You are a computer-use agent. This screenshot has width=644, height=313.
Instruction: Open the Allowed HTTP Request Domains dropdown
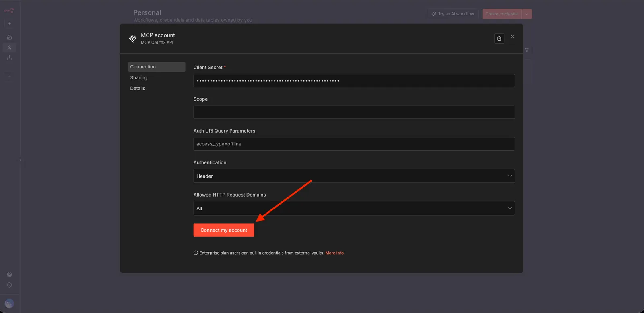pos(354,208)
